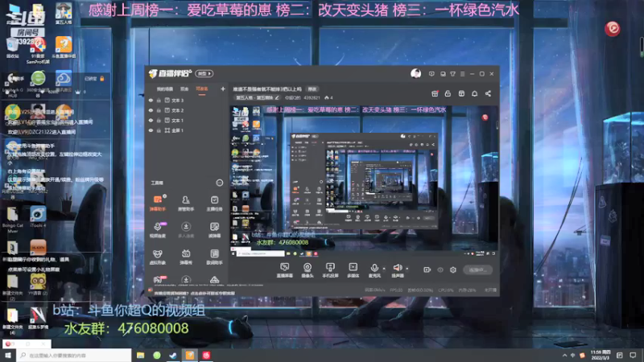Image resolution: width=644 pixels, height=362 pixels.
Task: Add a 多媒体 multimedia source
Action: (x=353, y=270)
